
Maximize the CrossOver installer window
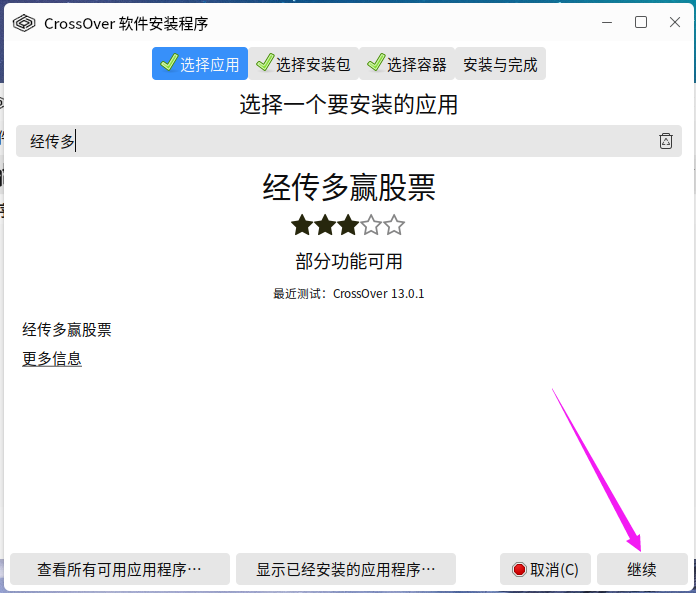click(641, 22)
